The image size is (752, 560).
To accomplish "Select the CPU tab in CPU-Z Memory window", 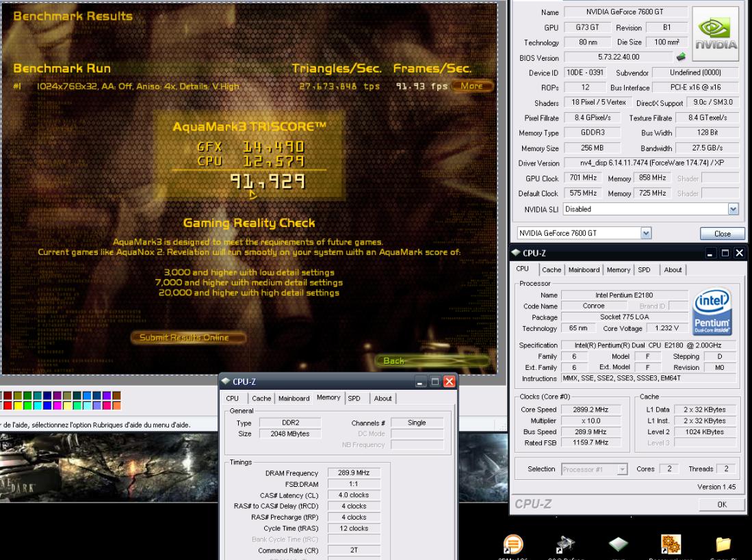I will tap(232, 398).
